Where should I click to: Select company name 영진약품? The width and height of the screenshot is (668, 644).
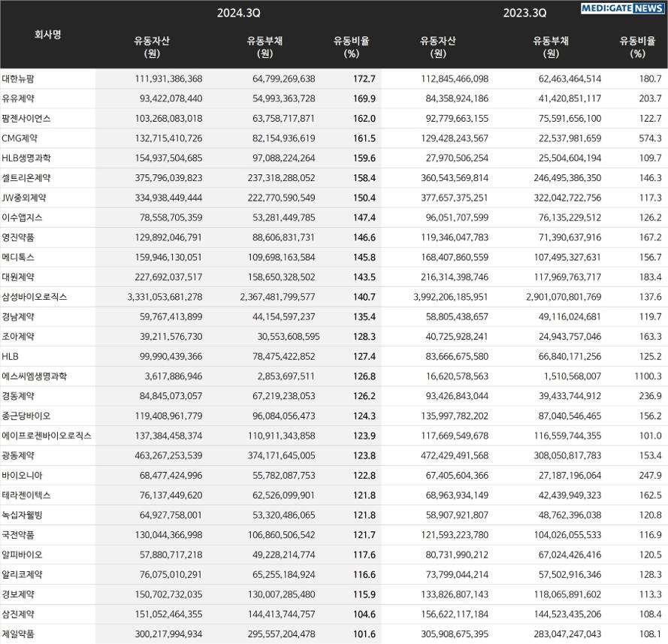click(x=18, y=237)
